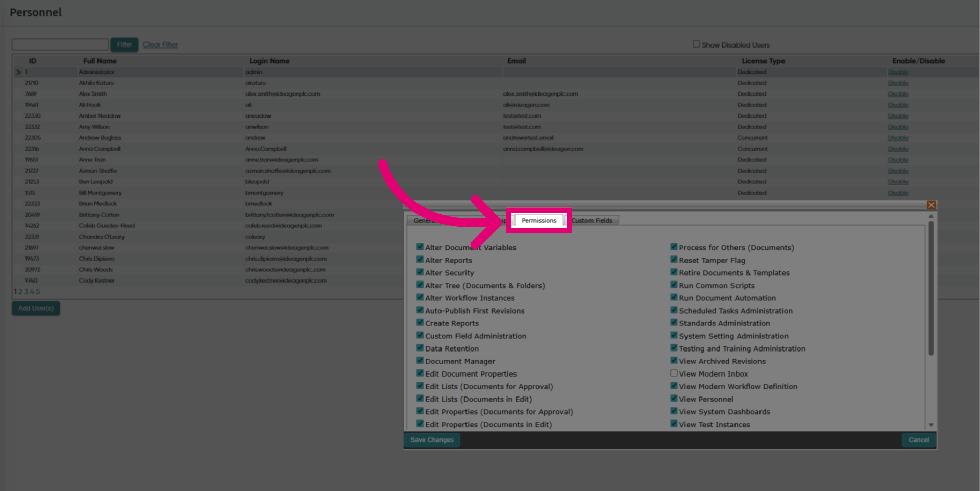Toggle Testing and Training Administration checkbox
The image size is (980, 491).
coord(674,348)
